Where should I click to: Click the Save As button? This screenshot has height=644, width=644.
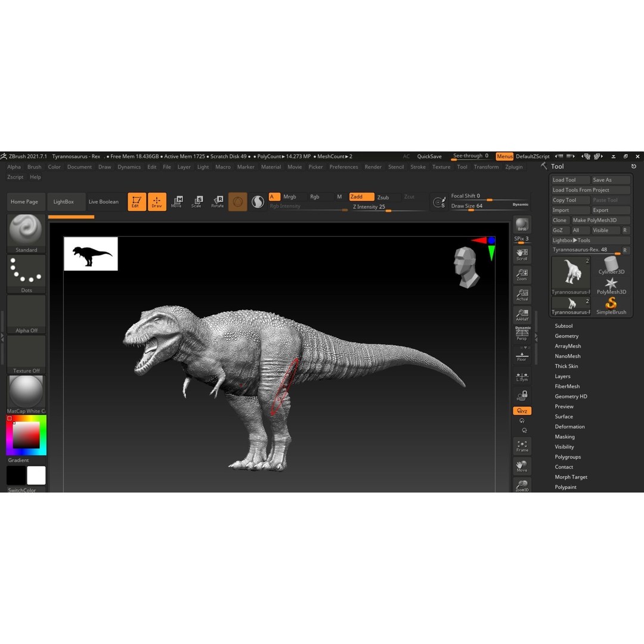coord(611,180)
